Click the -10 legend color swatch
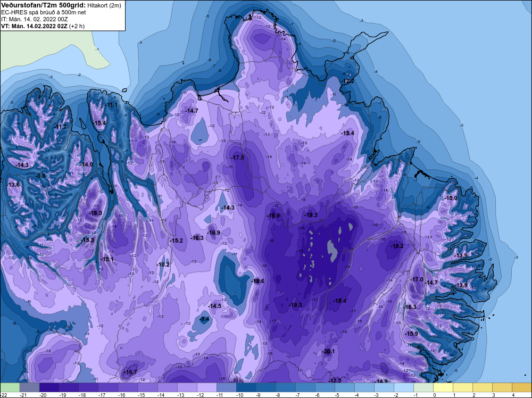The height and width of the screenshot is (398, 532). pyautogui.click(x=246, y=387)
